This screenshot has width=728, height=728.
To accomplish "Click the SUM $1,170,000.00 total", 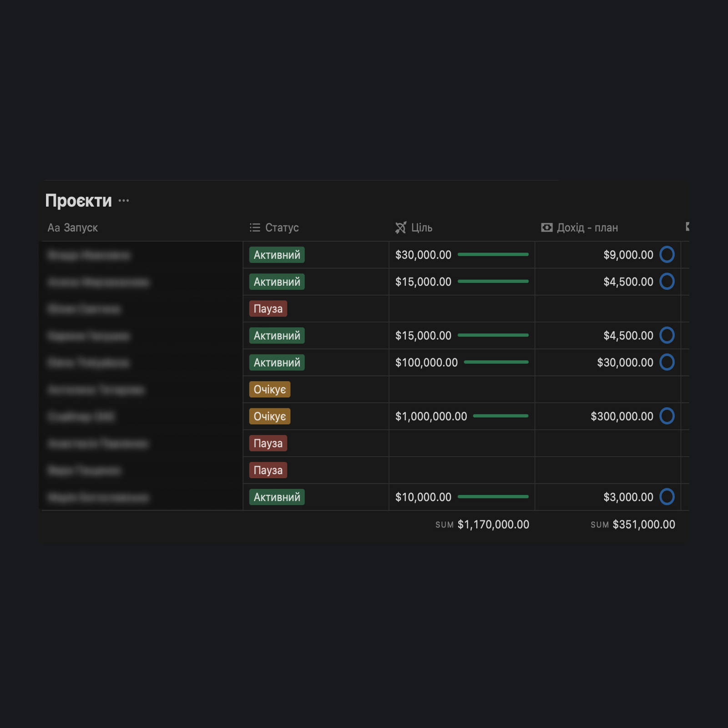I will point(482,525).
